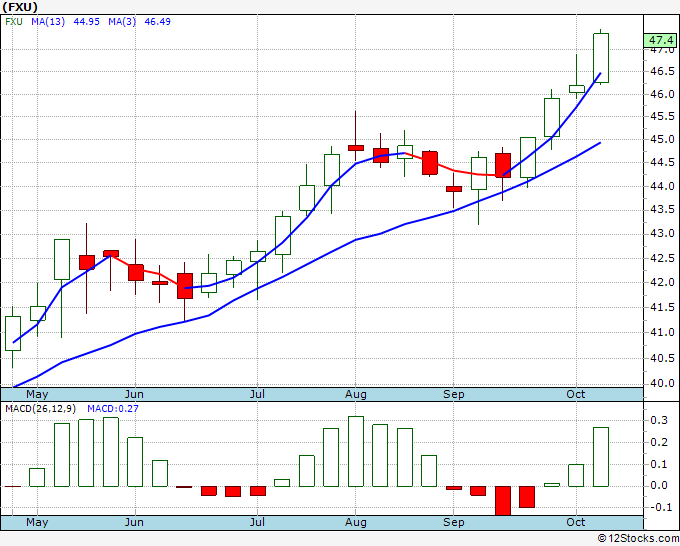Click Sep on the MACD panel time axis

pos(454,522)
